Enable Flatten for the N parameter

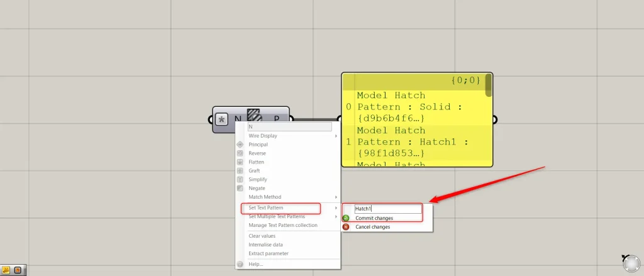tap(255, 162)
